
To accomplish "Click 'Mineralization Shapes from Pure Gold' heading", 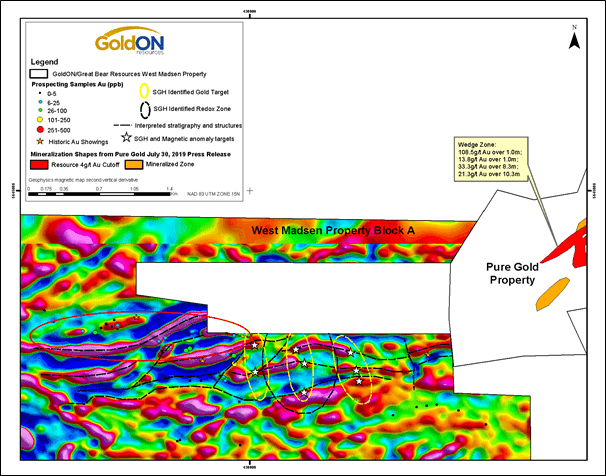I will [x=131, y=154].
